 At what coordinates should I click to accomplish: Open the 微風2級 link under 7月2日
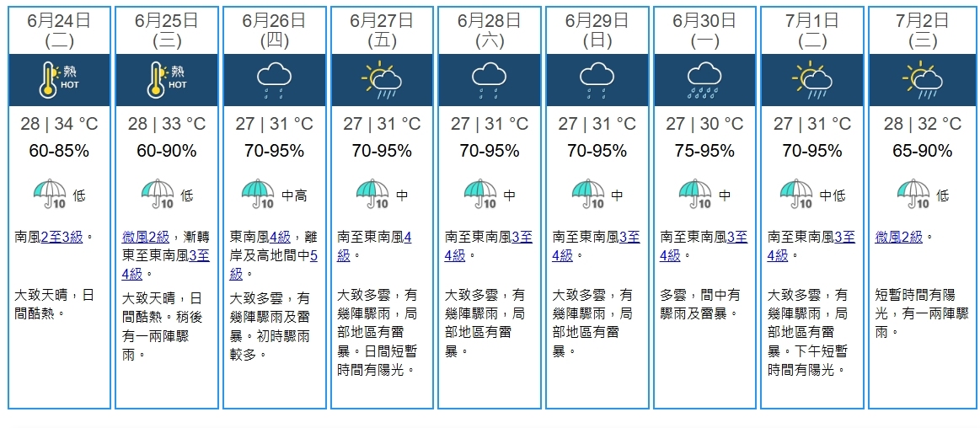click(899, 238)
